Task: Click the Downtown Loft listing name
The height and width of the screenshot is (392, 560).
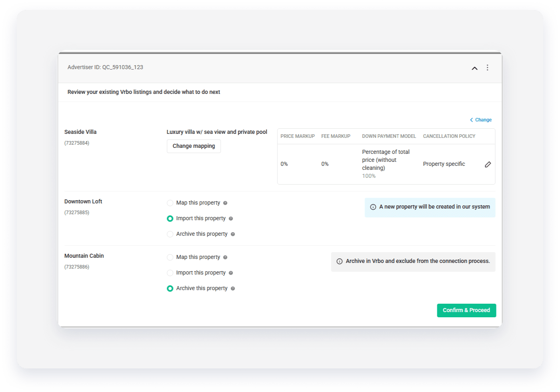Action: tap(83, 201)
